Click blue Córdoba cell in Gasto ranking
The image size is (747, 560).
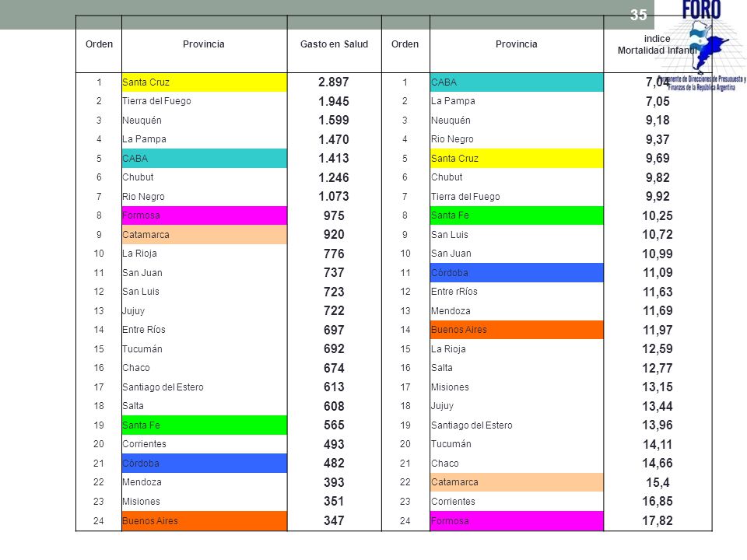[205, 463]
